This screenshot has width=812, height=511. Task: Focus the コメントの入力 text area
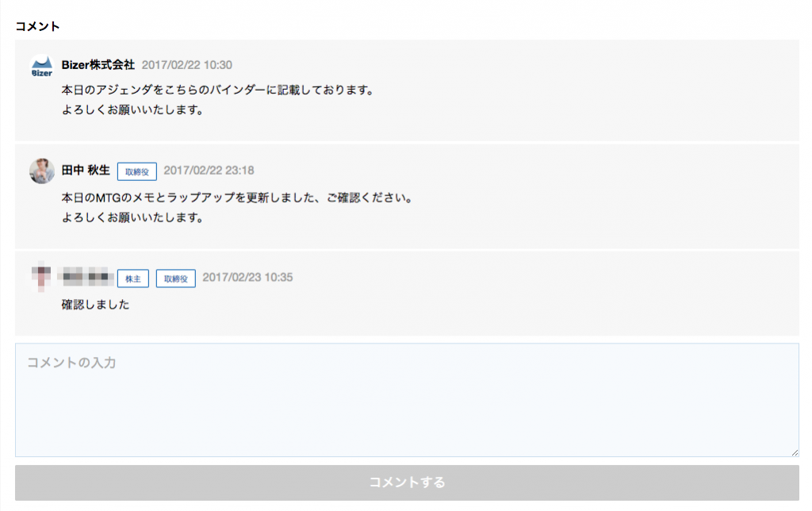(406, 400)
